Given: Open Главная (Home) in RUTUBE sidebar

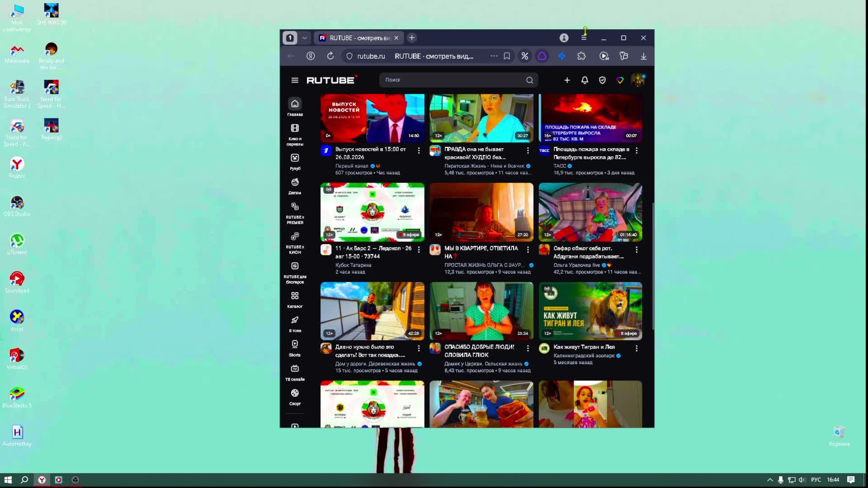Looking at the screenshot, I should click(x=295, y=108).
